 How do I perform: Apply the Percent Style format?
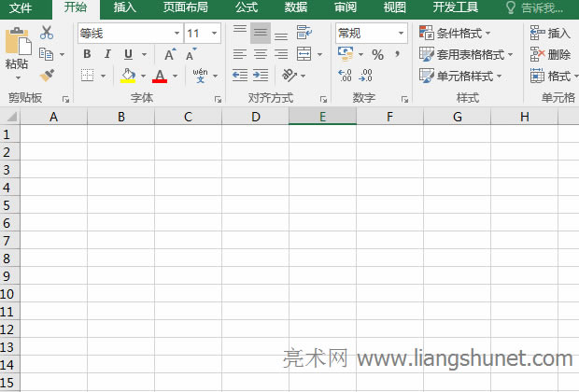[378, 54]
